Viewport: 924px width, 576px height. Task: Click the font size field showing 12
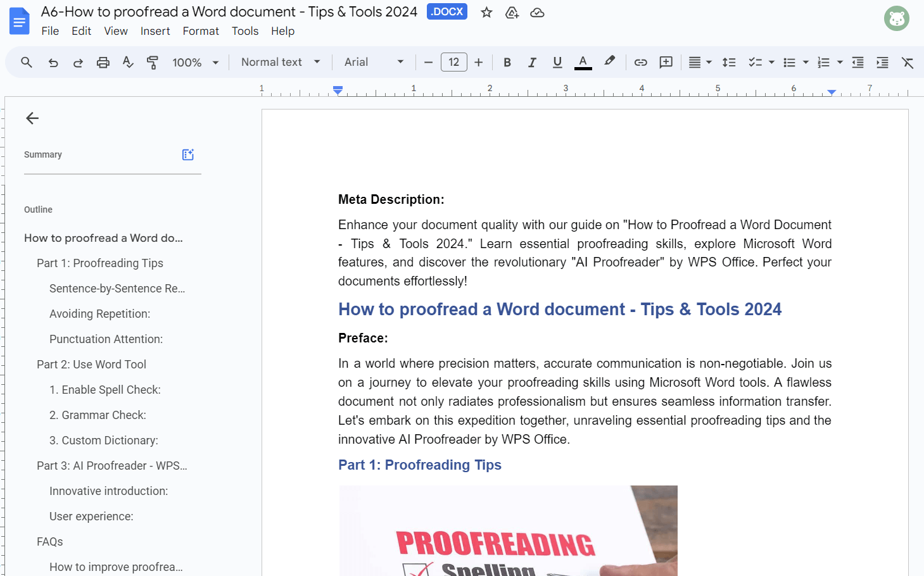[454, 62]
